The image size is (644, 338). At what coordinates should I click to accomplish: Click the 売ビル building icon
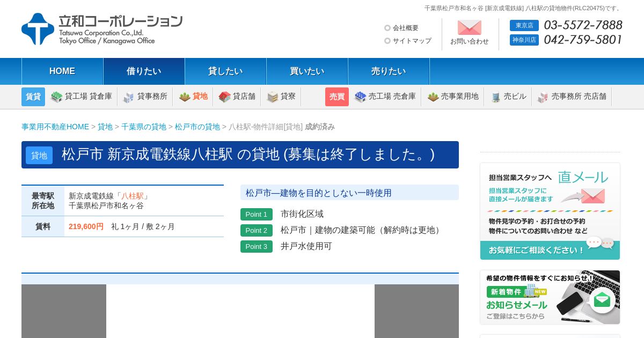(x=496, y=97)
